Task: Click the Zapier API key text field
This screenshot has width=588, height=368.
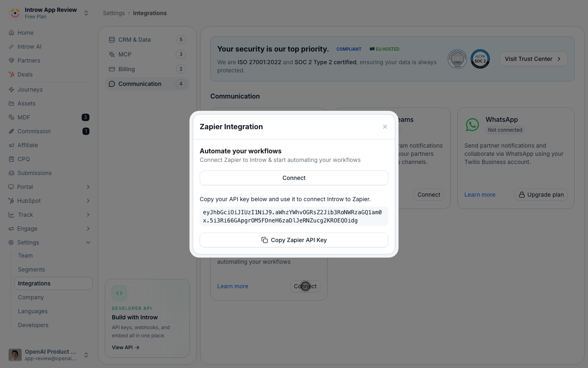Action: click(x=294, y=216)
